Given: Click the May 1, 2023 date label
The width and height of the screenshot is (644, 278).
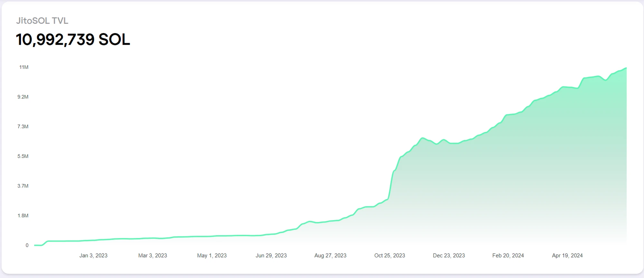Looking at the screenshot, I should click(212, 255).
